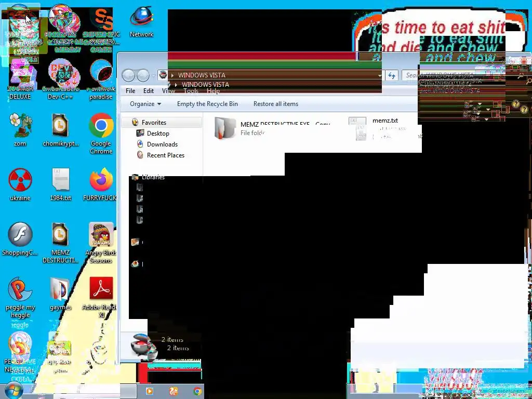Click the Explorer Forward navigation button
This screenshot has height=399, width=532.
pos(143,75)
